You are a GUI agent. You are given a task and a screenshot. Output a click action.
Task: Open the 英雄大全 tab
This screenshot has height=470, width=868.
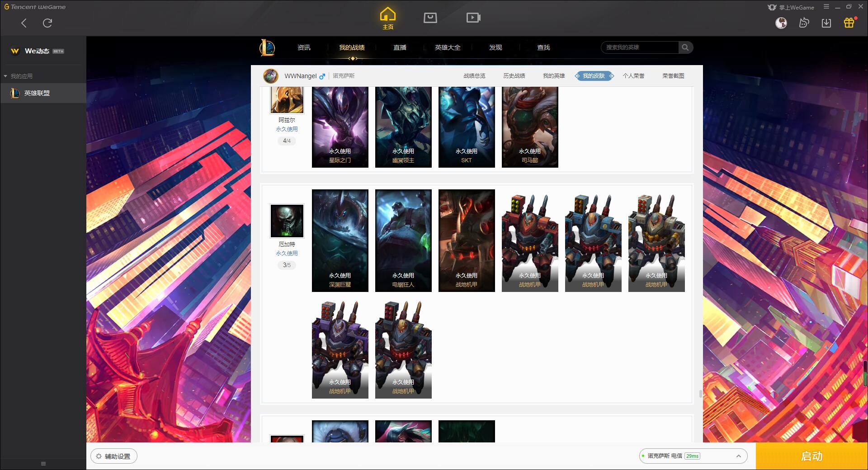(x=448, y=47)
